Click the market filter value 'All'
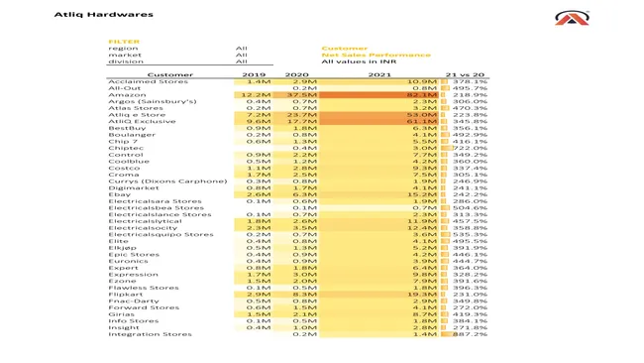The image size is (644, 363). [242, 56]
